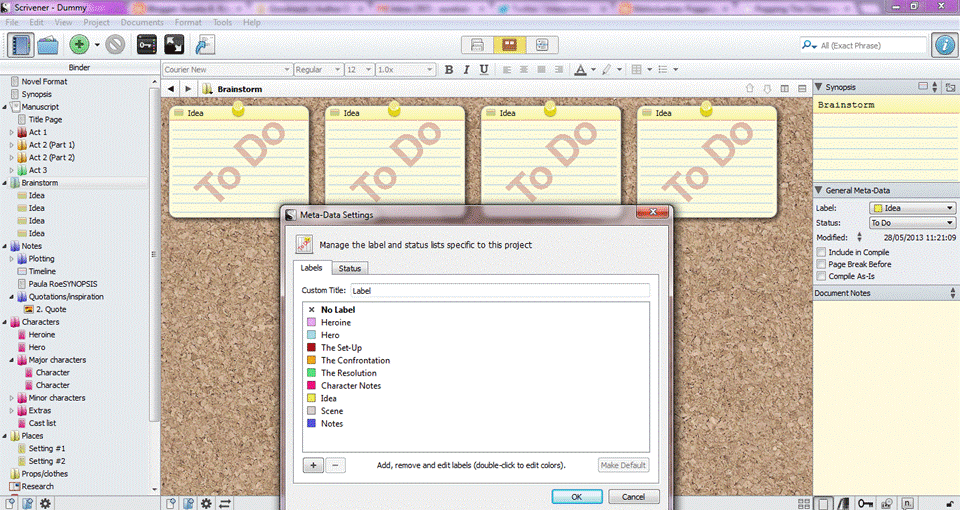960x510 pixels.
Task: Apply Bold formatting
Action: pyautogui.click(x=449, y=69)
